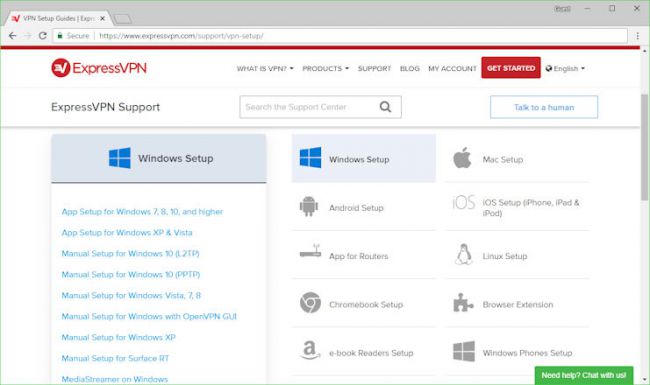The image size is (650, 385).
Task: Click the puzzle piece Browser Extension icon
Action: pos(463,303)
